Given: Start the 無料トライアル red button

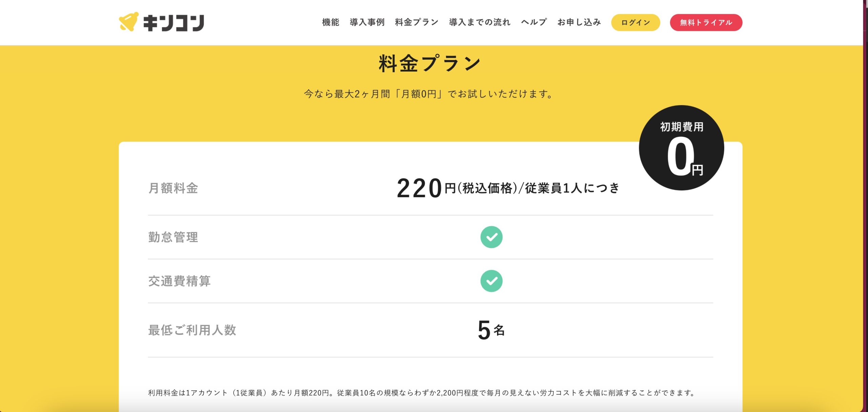Looking at the screenshot, I should (x=706, y=22).
